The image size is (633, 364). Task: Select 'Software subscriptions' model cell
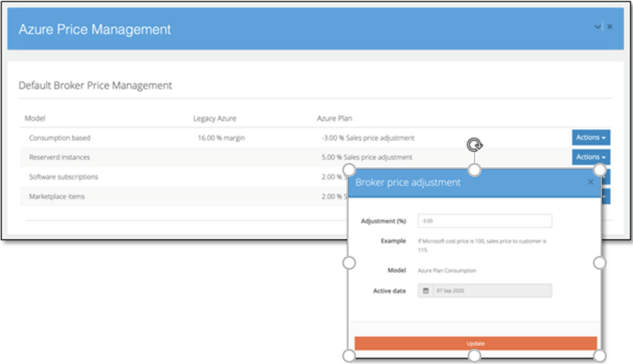point(63,176)
